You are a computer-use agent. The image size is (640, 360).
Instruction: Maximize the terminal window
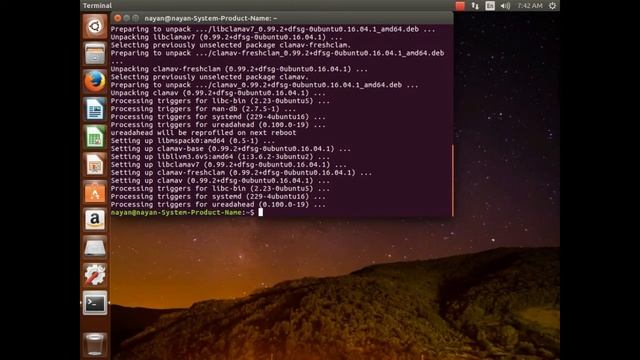136,18
